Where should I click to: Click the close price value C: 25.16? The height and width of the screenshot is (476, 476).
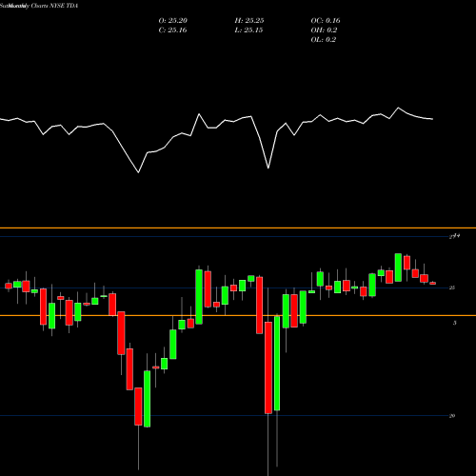[172, 30]
